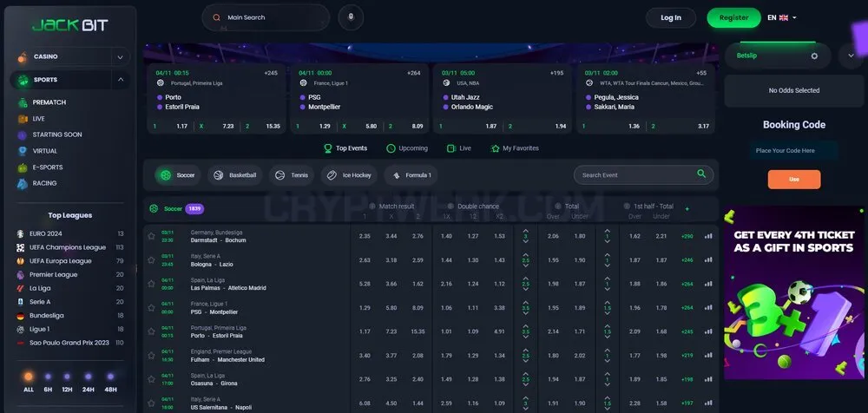868x413 pixels.
Task: Open statistics for Bologna - Lazio
Action: [708, 260]
